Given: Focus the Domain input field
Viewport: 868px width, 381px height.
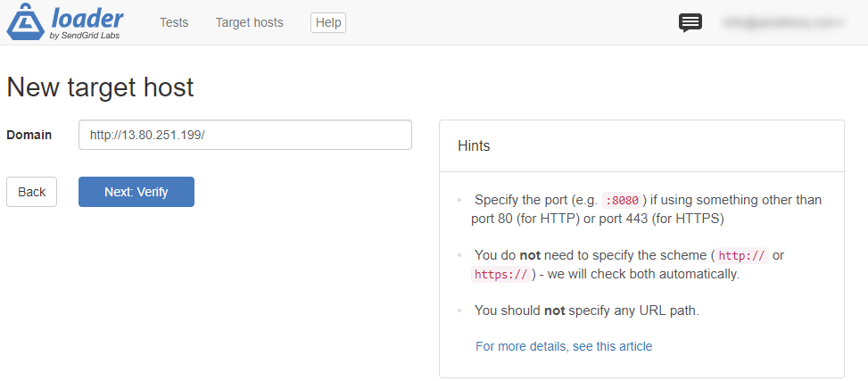Looking at the screenshot, I should (x=245, y=135).
